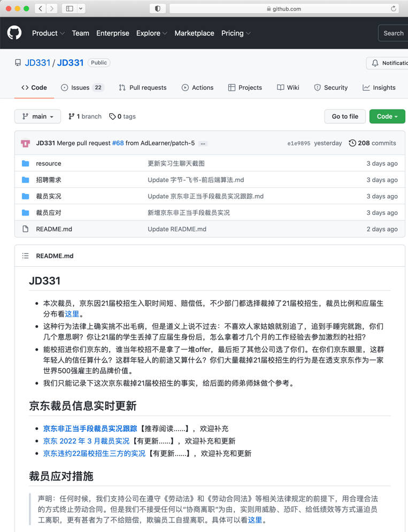Open the tab group dropdown next to sidebar

(81, 9)
